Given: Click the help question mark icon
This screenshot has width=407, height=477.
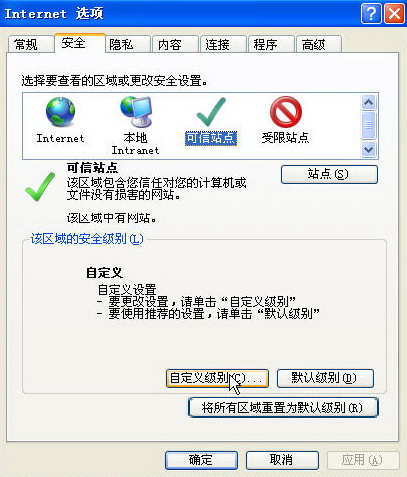Looking at the screenshot, I should coord(371,14).
